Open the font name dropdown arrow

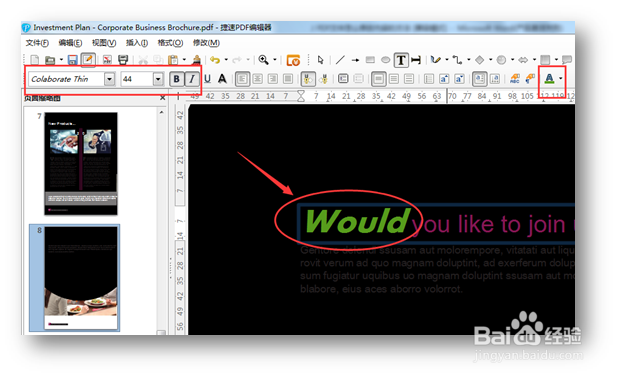(x=109, y=79)
